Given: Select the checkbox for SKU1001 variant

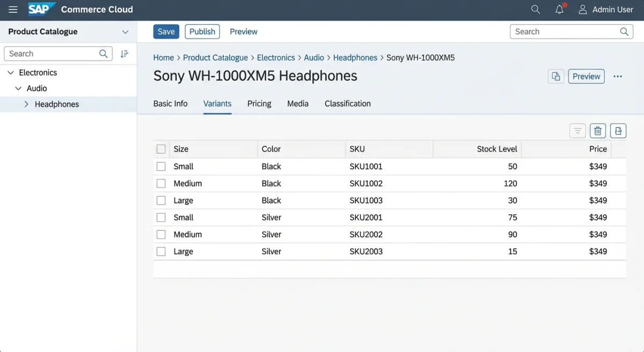Looking at the screenshot, I should [x=161, y=166].
